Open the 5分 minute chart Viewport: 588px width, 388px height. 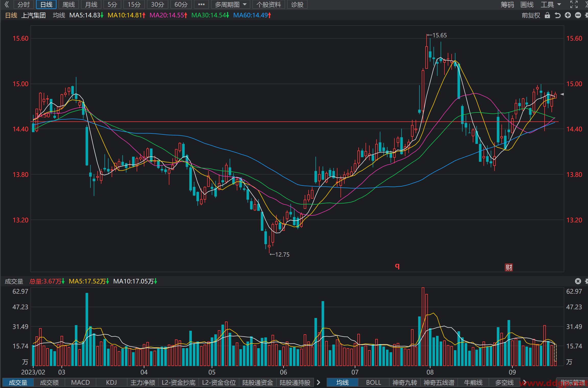point(112,5)
